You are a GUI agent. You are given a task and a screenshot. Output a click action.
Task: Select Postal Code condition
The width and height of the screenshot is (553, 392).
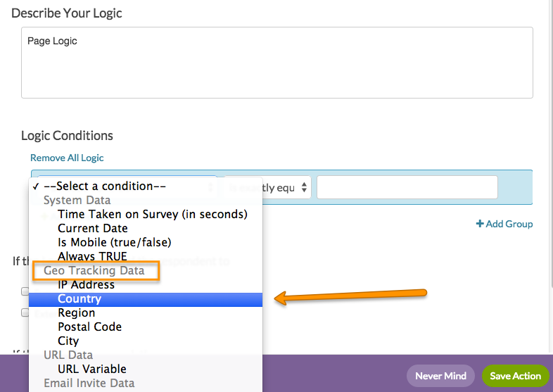89,327
